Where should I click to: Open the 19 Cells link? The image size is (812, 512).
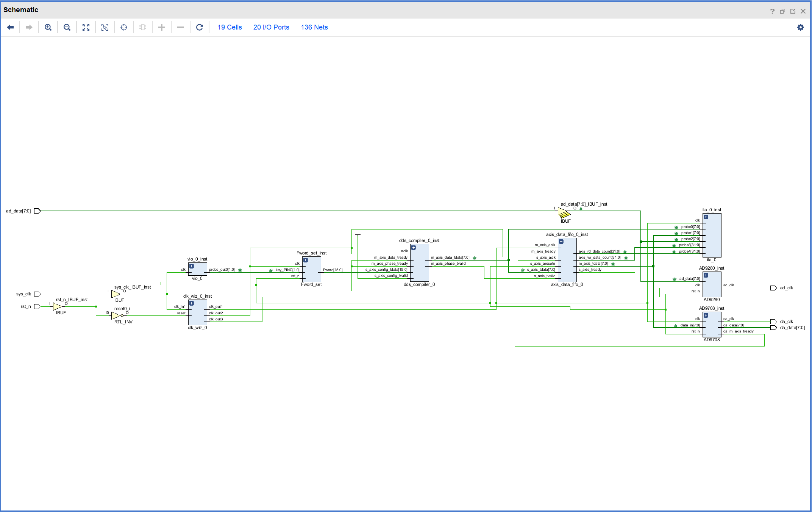[x=230, y=27]
